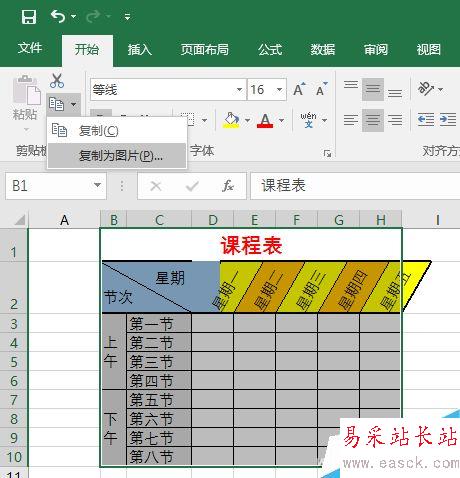Image resolution: width=460 pixels, height=478 pixels.
Task: Increase indent icon
Action: (x=448, y=119)
